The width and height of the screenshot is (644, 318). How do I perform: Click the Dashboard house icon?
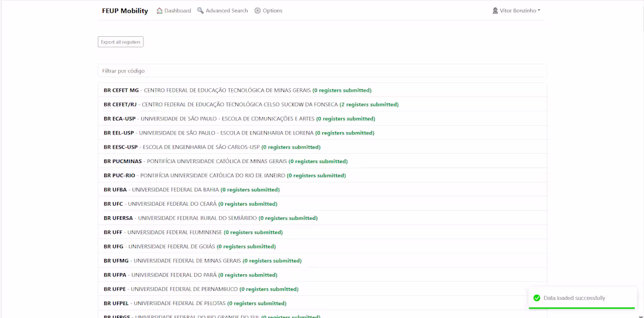tap(159, 11)
